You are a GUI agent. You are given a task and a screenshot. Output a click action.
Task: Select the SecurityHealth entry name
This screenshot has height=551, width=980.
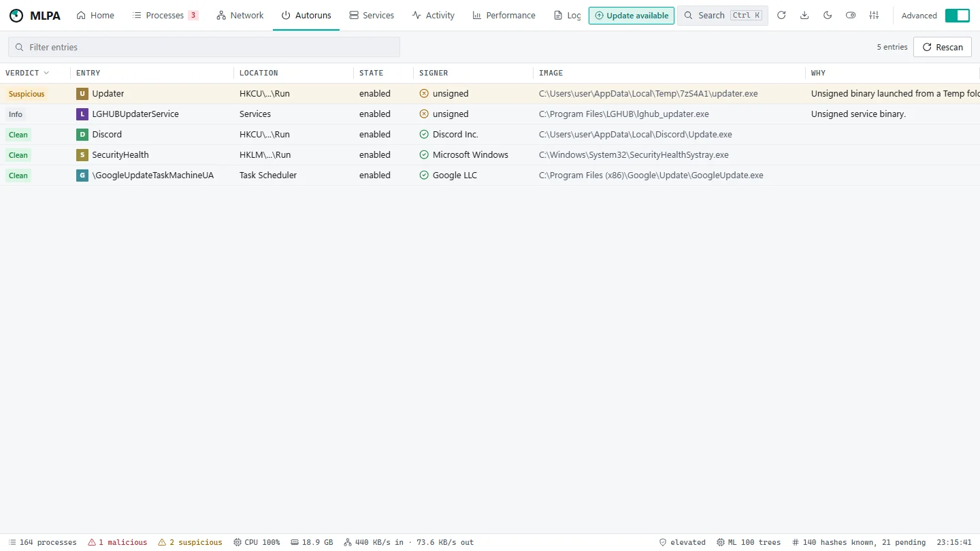pos(120,155)
